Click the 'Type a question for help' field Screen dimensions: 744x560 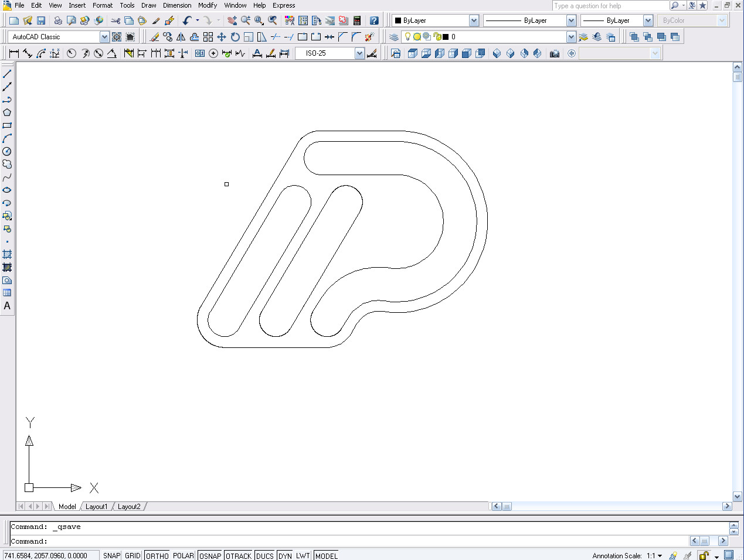coord(610,6)
